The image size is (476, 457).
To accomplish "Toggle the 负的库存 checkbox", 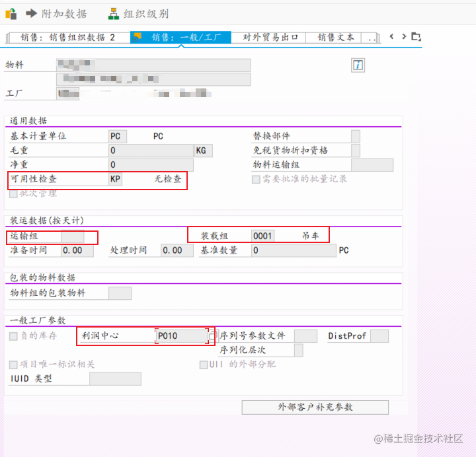I will point(13,336).
